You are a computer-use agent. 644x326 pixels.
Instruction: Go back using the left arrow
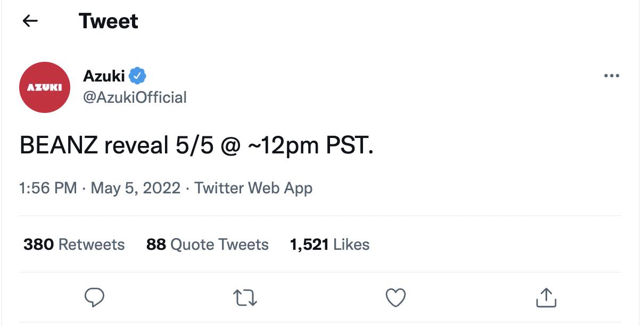click(30, 21)
